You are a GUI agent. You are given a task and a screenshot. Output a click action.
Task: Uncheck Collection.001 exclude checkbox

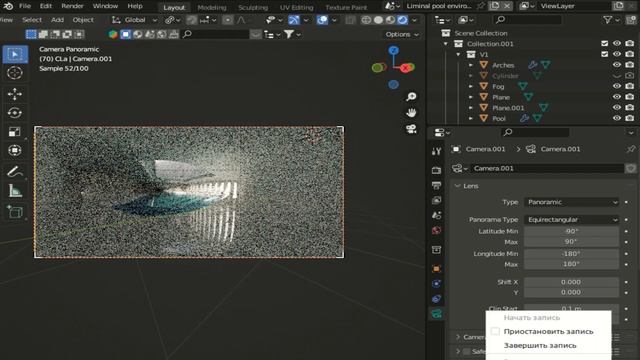[x=604, y=43]
